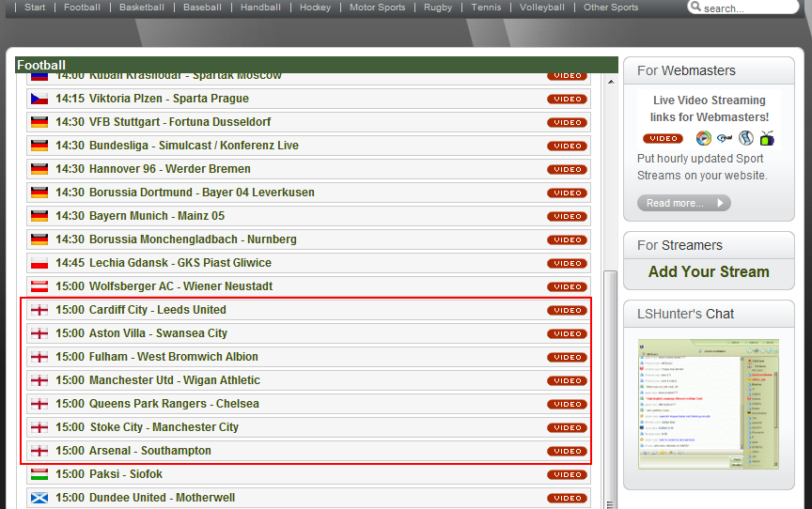Click VIDEO badge for Borussia Dortmund - Bayer 04 Leverkusen
812x509 pixels.
[567, 193]
